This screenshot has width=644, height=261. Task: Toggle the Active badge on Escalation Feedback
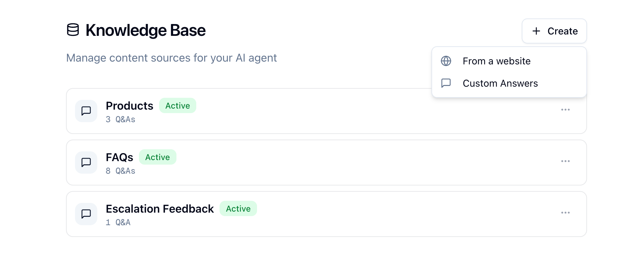coord(238,208)
